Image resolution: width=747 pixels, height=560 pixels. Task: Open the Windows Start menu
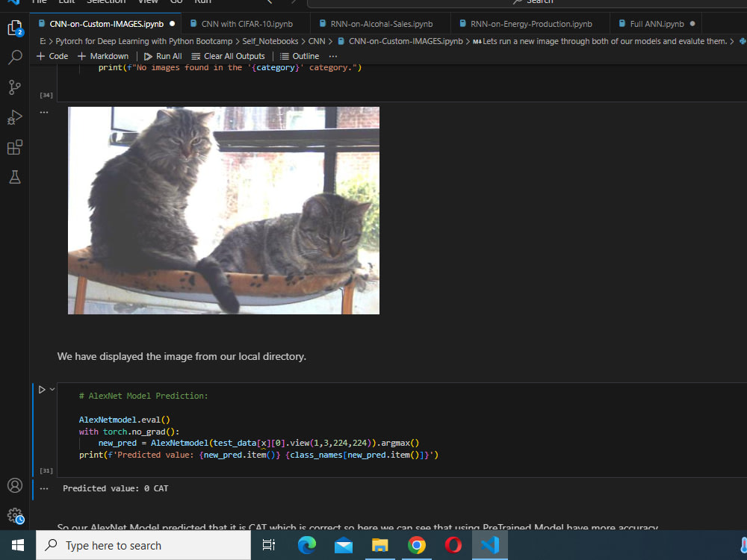18,545
